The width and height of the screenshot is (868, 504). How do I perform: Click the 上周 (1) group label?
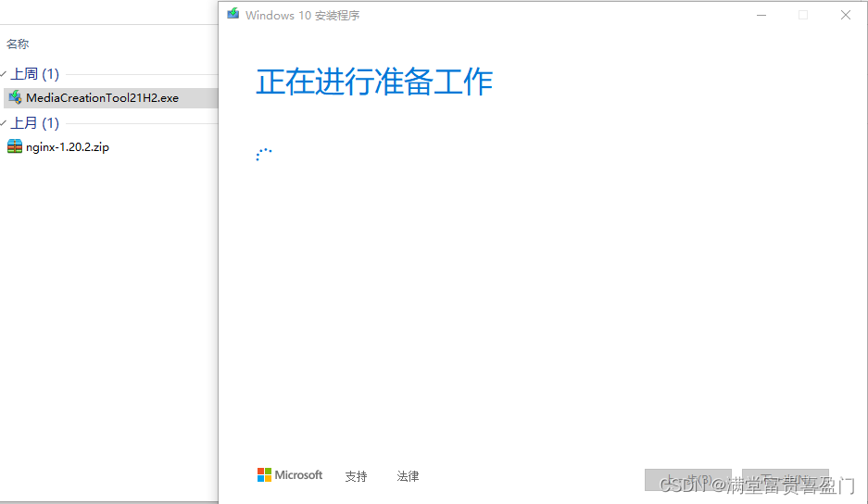pos(35,74)
